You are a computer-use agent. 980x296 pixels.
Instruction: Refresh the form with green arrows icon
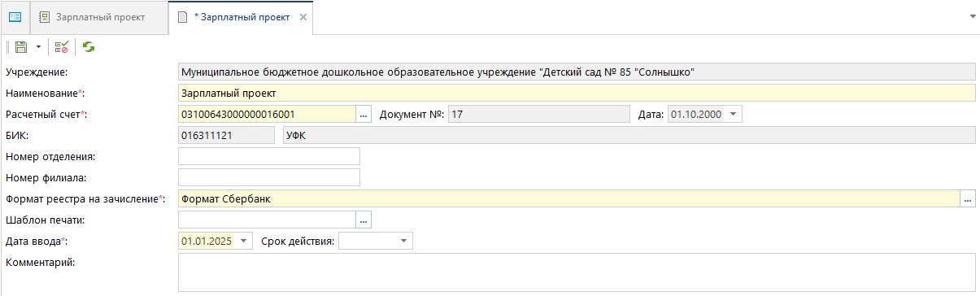click(x=88, y=48)
